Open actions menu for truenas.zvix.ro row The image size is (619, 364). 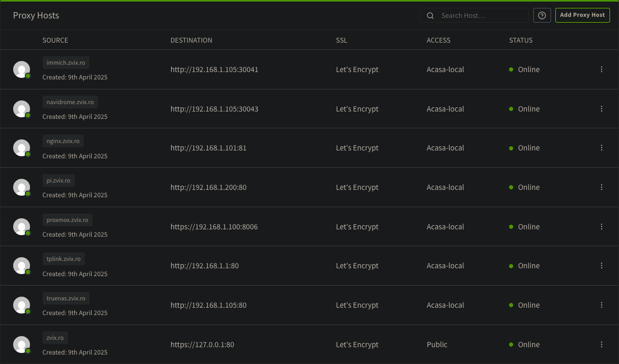coord(601,305)
